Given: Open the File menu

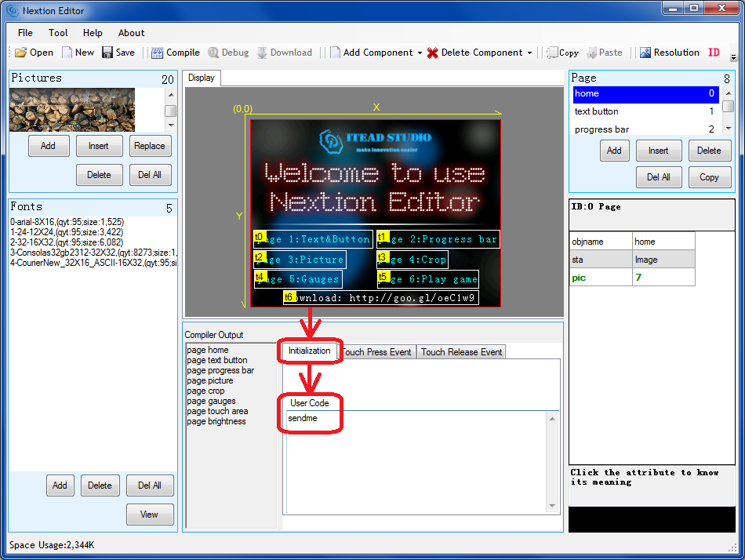Looking at the screenshot, I should coord(25,33).
